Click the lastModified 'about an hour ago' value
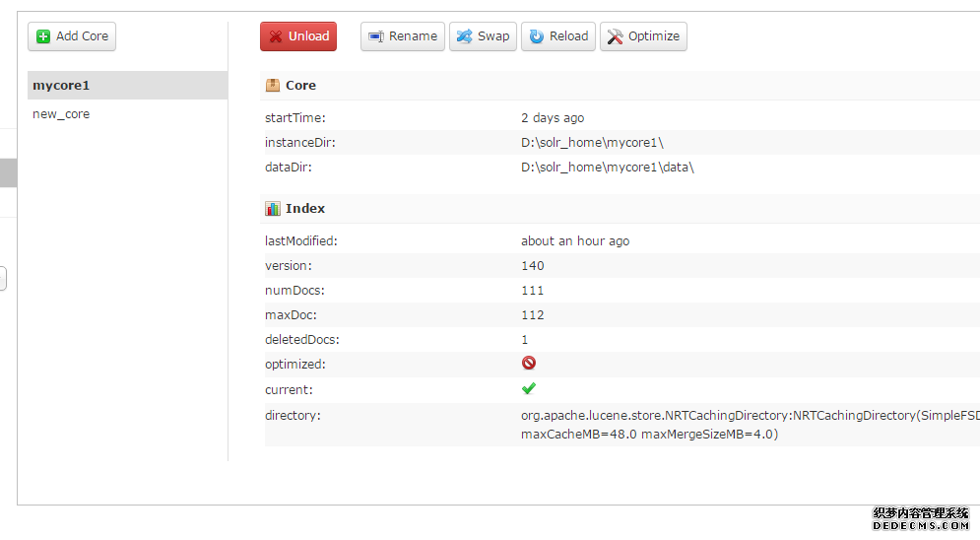The width and height of the screenshot is (980, 540). coord(575,241)
